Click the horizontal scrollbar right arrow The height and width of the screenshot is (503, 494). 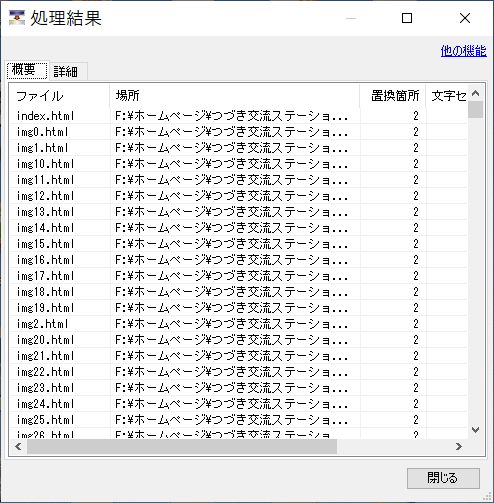point(459,446)
